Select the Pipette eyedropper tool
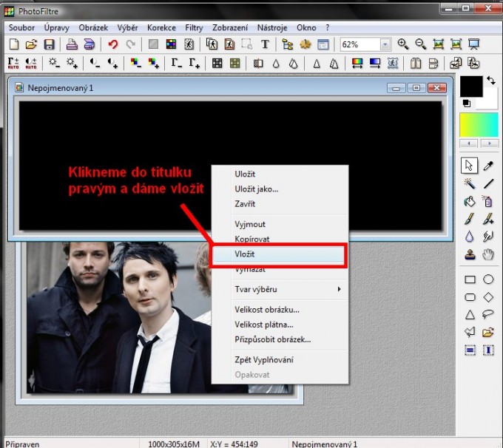The image size is (503, 448). coord(488,166)
